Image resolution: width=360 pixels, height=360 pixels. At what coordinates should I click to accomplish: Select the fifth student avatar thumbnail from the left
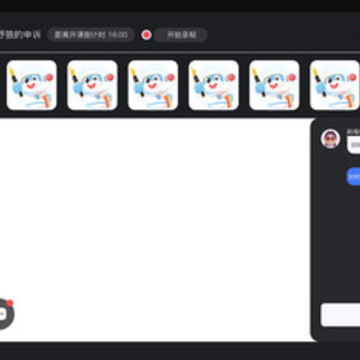274,85
